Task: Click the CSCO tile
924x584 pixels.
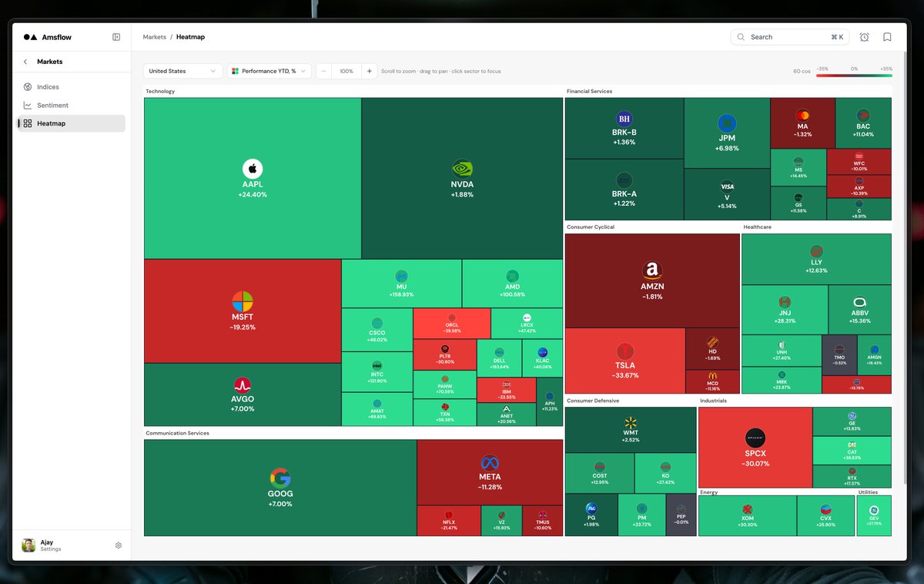Action: [377, 330]
